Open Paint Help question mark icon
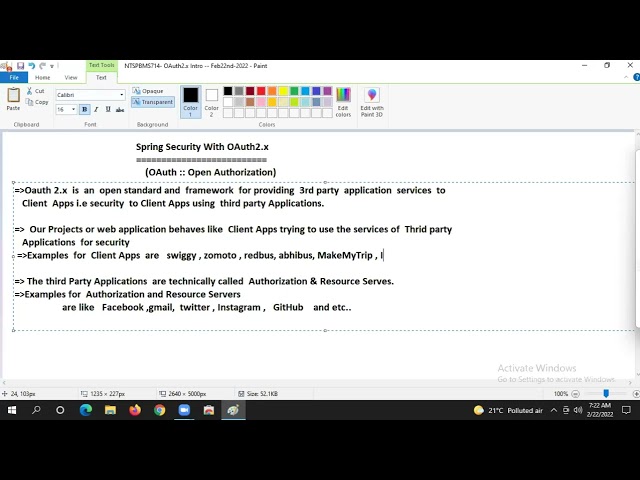Screen dimensions: 640x480 (x=636, y=77)
